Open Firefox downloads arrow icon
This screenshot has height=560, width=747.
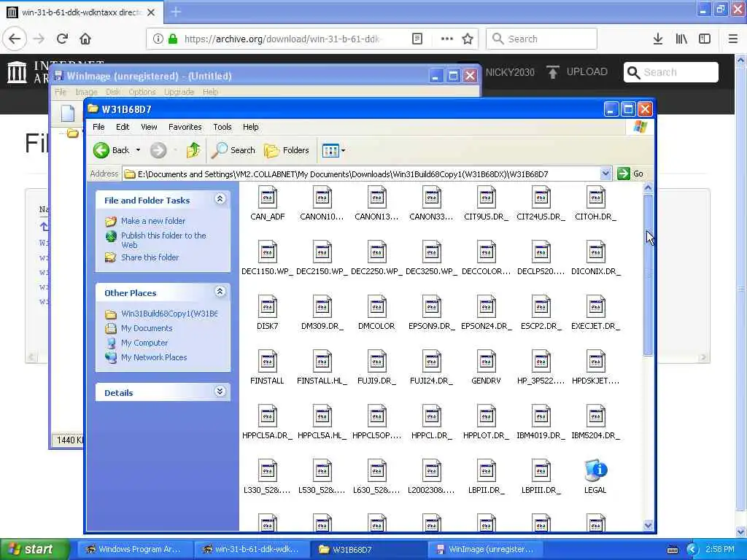point(658,39)
